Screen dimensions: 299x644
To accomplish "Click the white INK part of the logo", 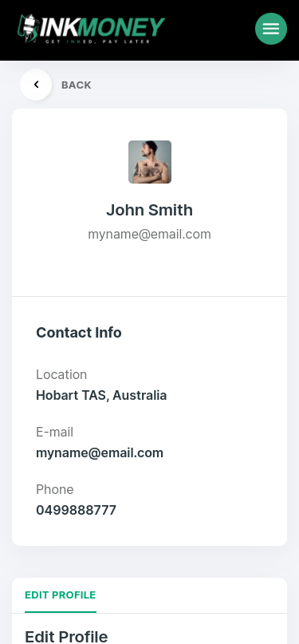I will (58, 27).
